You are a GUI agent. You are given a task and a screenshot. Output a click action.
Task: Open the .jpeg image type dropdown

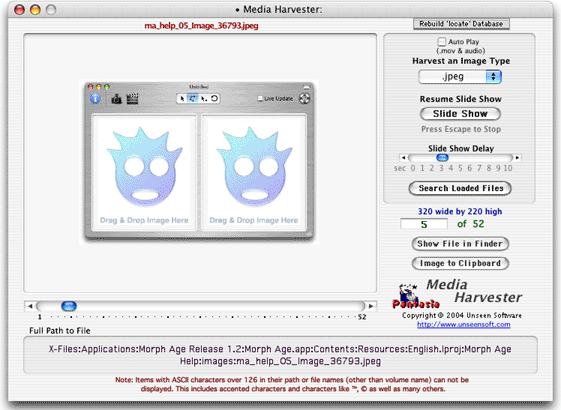pos(460,77)
